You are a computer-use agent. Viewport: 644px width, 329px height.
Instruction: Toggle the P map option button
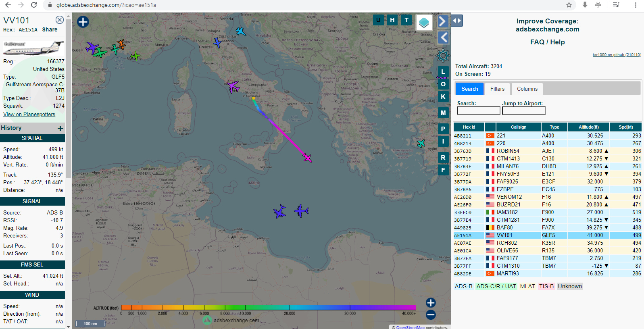443,129
